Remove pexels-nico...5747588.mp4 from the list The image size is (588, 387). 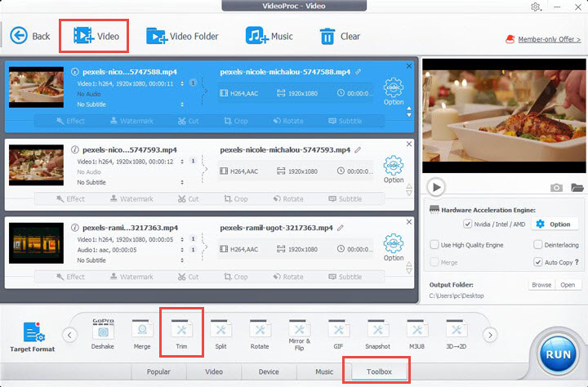click(409, 66)
